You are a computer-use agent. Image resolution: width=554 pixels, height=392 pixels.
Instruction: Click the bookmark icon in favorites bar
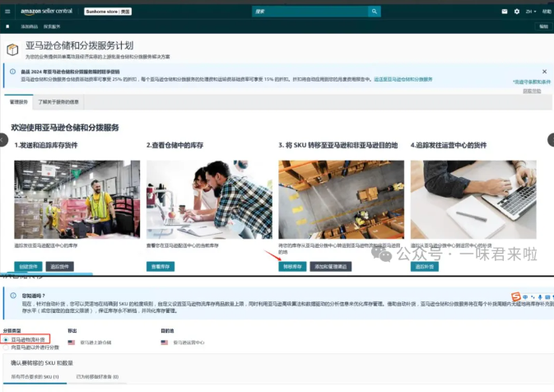click(x=7, y=27)
